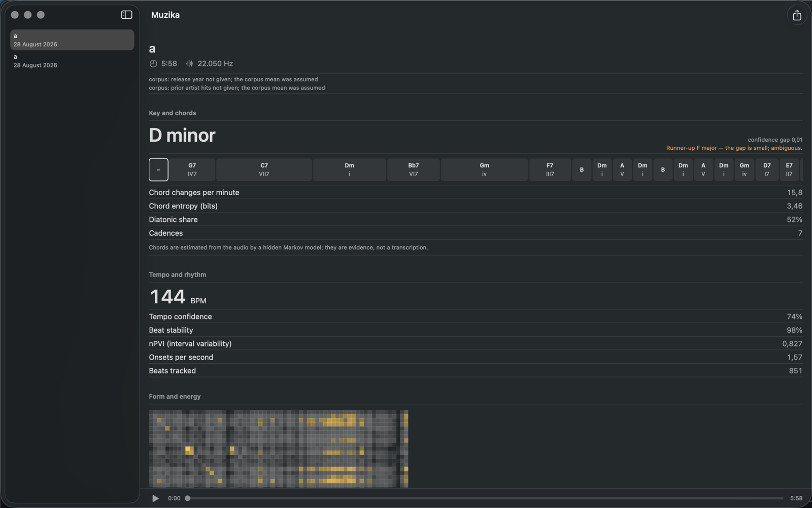Click the 'Tempo confidence' row
The image size is (812, 508).
pyautogui.click(x=476, y=316)
